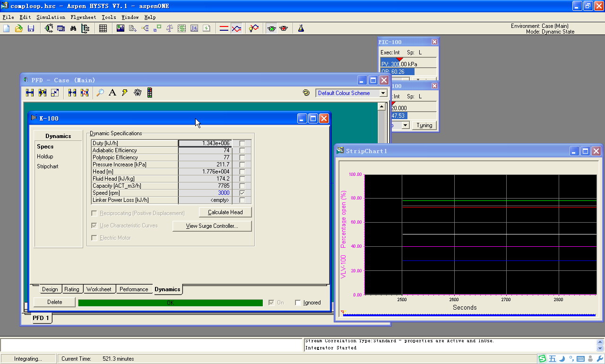Click the green traffic light integrator icon
Viewport: 605px width, 364px height.
[271, 28]
